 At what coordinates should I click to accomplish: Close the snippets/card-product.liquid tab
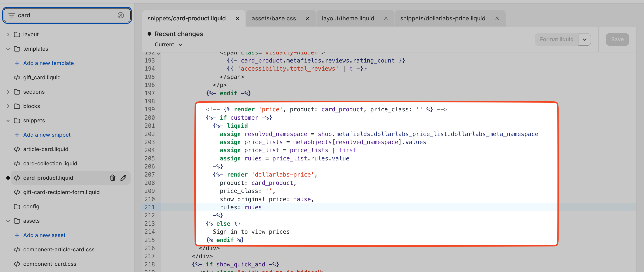(x=237, y=19)
